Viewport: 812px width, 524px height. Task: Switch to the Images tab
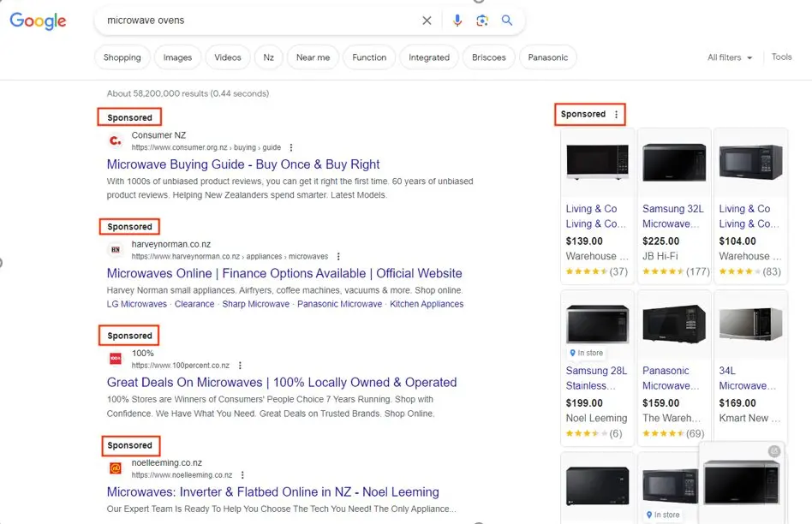pos(177,57)
